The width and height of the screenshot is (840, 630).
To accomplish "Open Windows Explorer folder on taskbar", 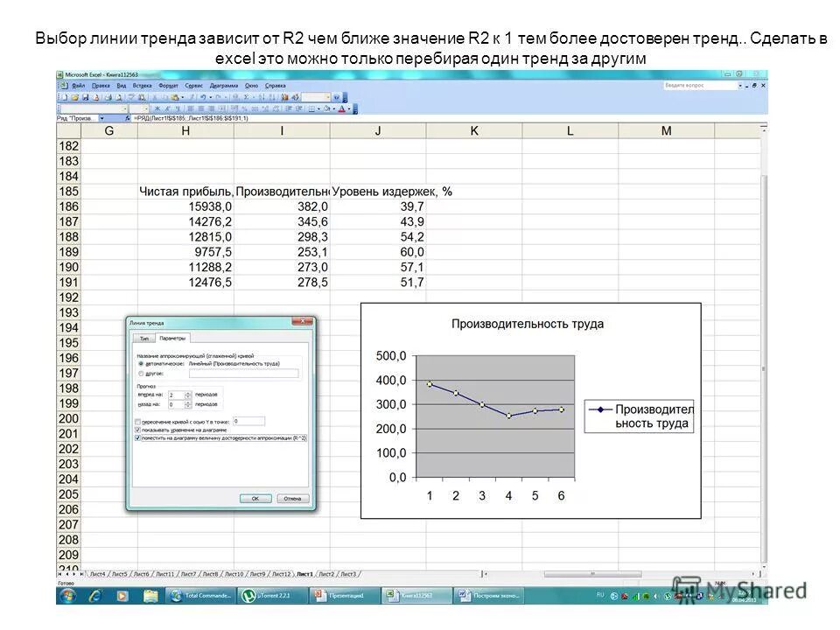I will click(150, 596).
